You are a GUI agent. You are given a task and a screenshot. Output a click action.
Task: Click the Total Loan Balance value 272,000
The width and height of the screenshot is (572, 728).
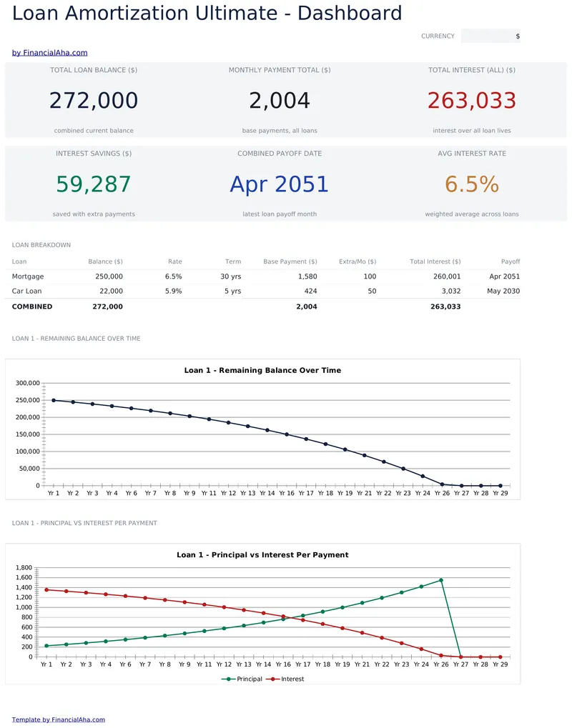(x=94, y=100)
